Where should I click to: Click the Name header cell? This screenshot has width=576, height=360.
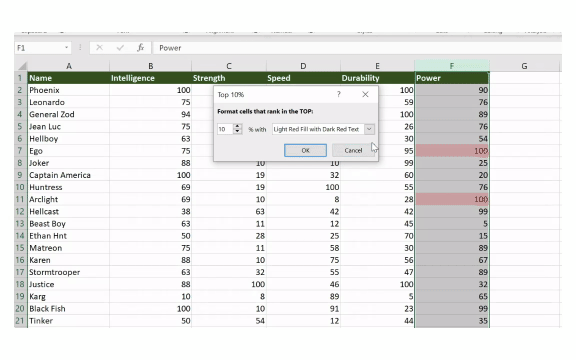(x=69, y=78)
